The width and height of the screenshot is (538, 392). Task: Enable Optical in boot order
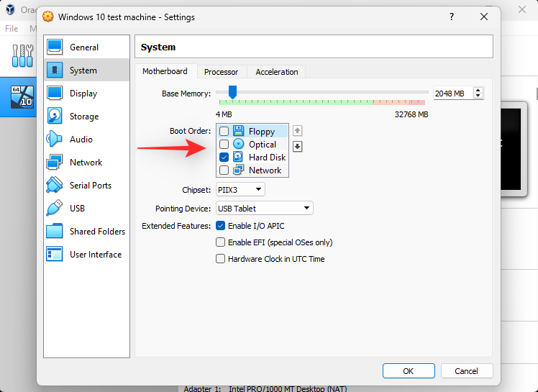[x=224, y=144]
